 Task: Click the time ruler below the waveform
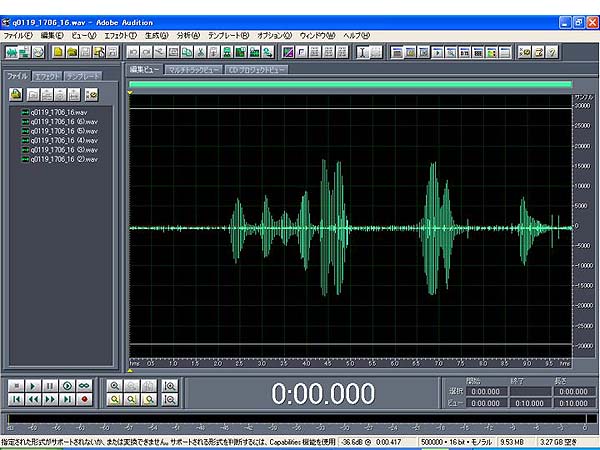click(351, 363)
